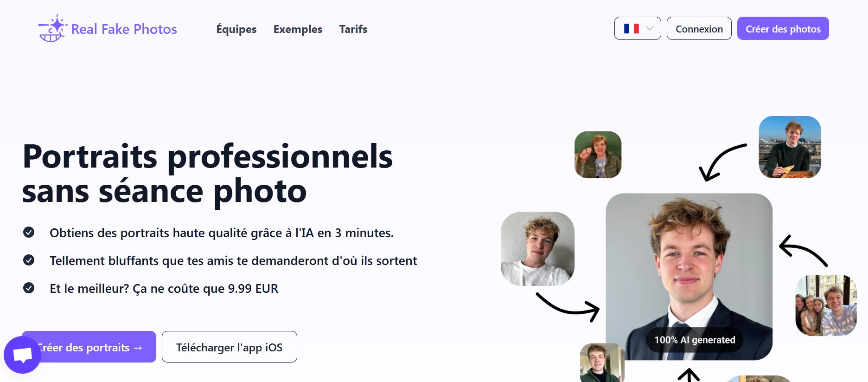Select the large AI-generated suit portrait
The height and width of the screenshot is (382, 868).
point(689,260)
